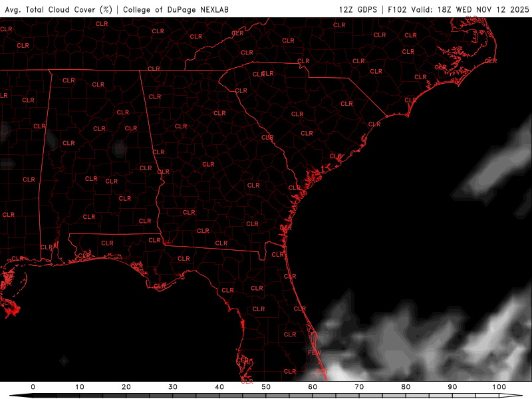Click the '50' value on the color scale
The width and height of the screenshot is (532, 399).
(266, 387)
